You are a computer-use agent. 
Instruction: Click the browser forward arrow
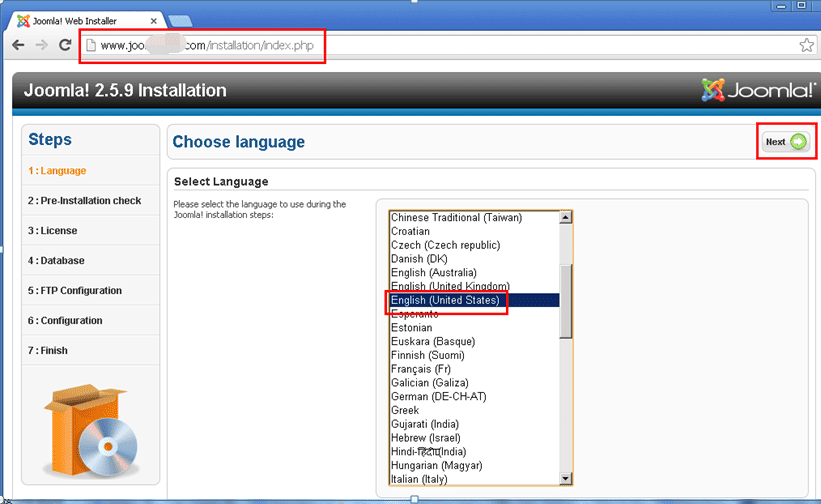[41, 45]
